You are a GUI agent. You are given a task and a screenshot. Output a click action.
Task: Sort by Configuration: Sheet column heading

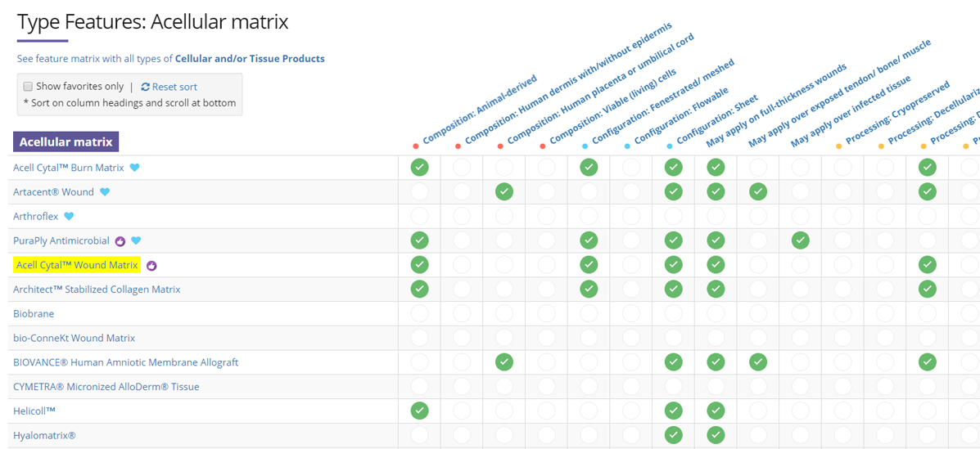coord(716,120)
